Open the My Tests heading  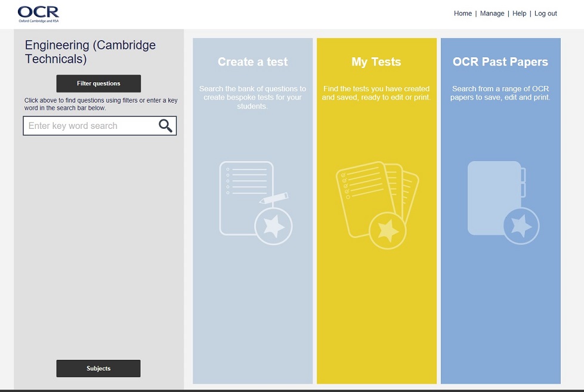click(376, 61)
